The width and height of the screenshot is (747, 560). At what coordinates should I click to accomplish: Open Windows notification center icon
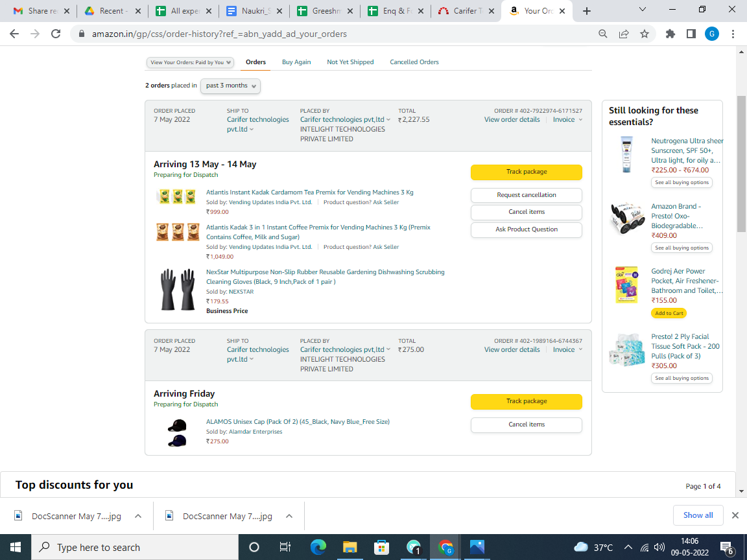coord(727,548)
